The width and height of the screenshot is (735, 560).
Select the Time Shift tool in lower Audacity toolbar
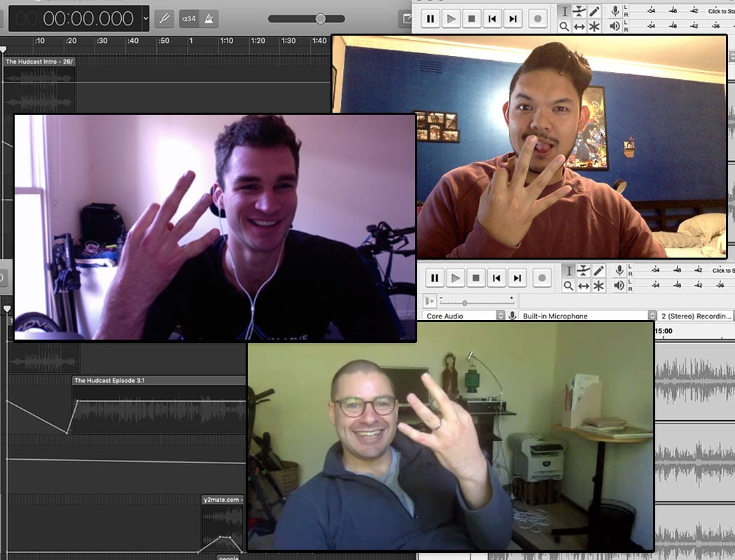(584, 286)
